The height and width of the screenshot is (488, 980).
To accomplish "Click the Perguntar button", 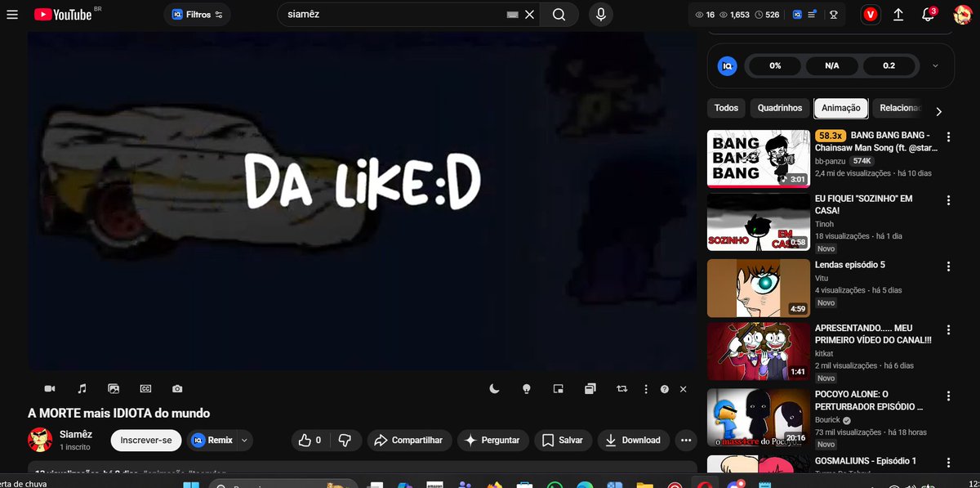I will (492, 440).
